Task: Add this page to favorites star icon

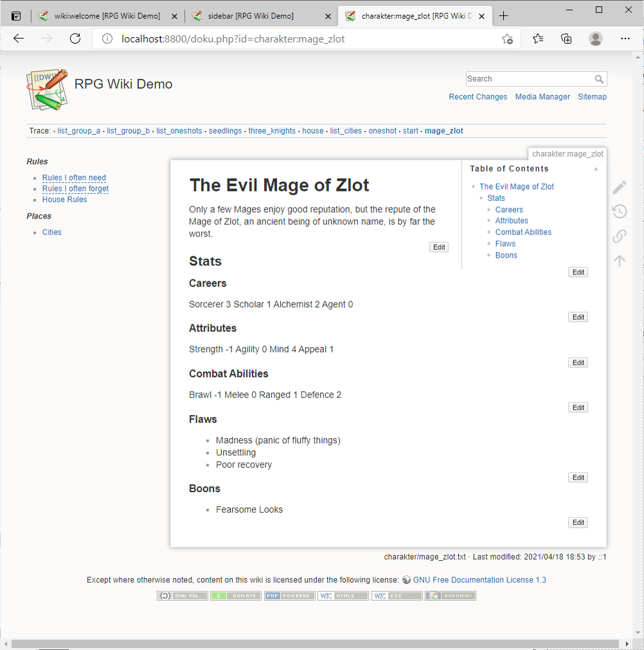Action: (507, 39)
